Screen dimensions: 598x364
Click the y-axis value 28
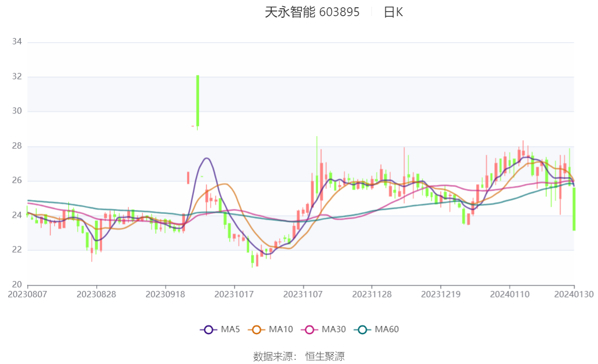17,146
